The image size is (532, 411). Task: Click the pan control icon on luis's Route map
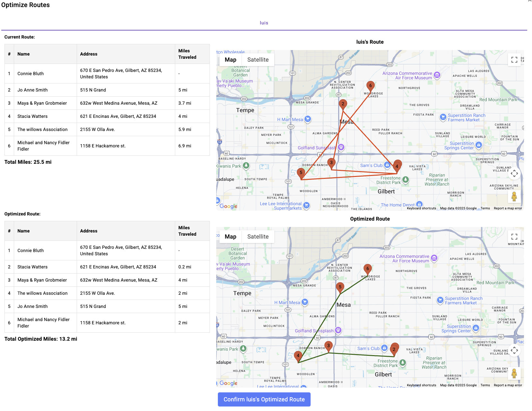(515, 173)
